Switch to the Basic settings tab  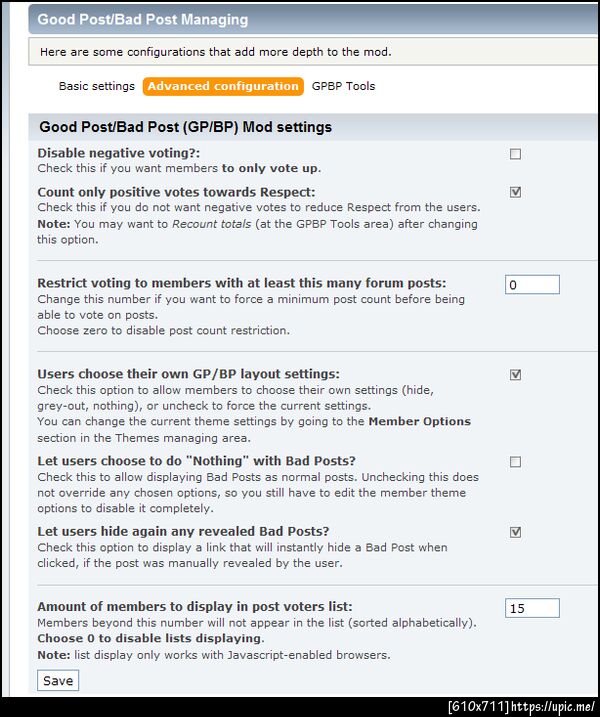click(96, 86)
